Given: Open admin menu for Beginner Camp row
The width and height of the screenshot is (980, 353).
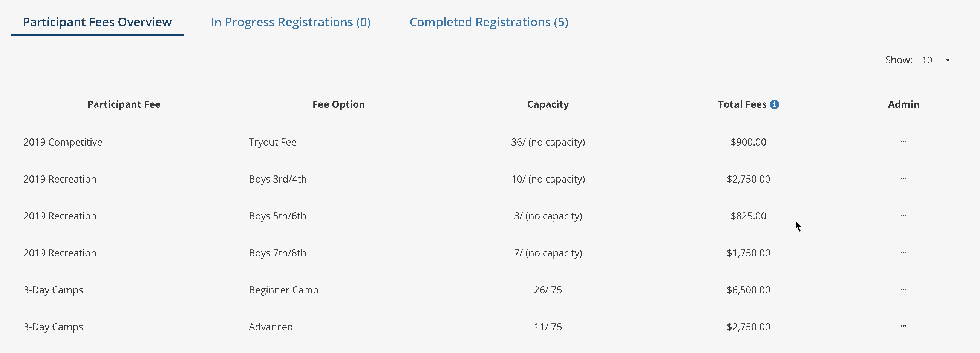Looking at the screenshot, I should pos(904,289).
